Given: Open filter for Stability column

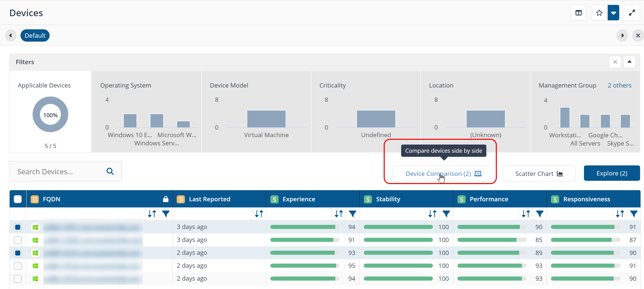Looking at the screenshot, I should tap(446, 214).
